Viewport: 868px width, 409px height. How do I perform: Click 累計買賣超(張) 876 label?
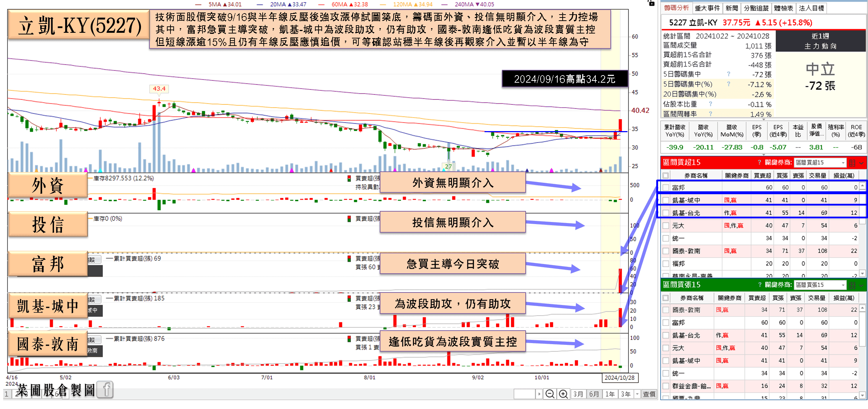pos(139,338)
